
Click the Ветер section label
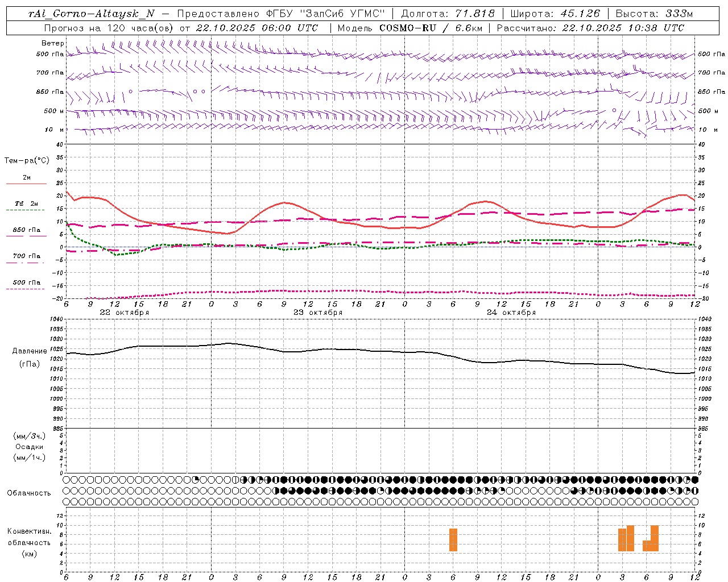point(52,43)
